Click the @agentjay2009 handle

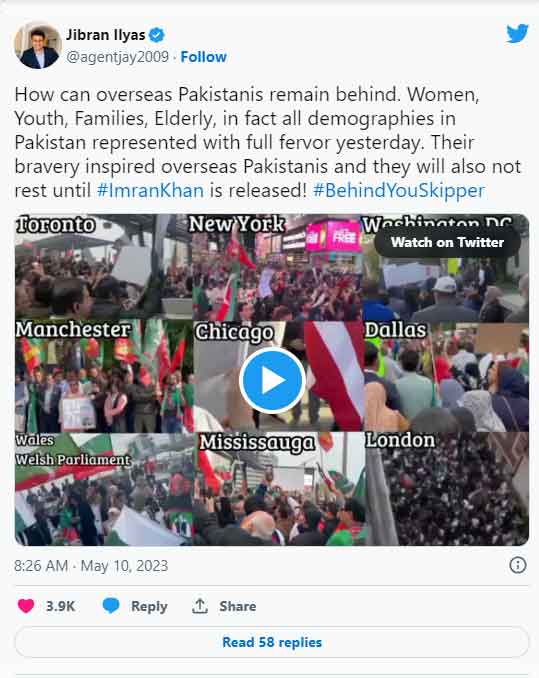coord(117,57)
